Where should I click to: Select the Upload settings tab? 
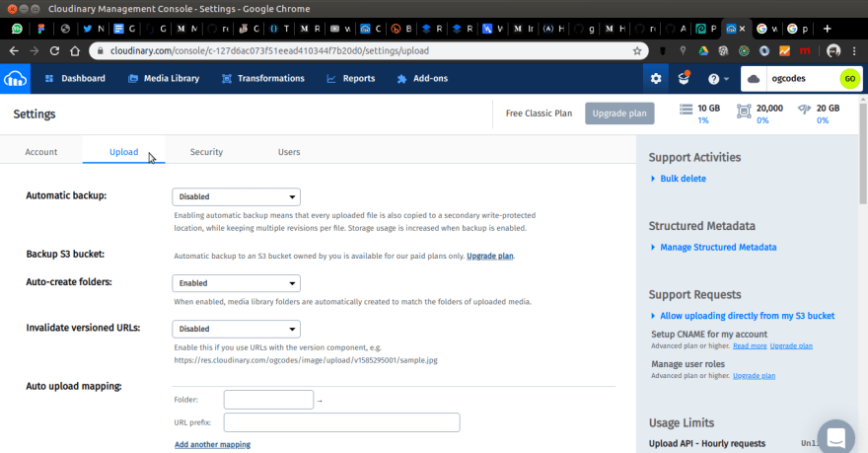124,152
